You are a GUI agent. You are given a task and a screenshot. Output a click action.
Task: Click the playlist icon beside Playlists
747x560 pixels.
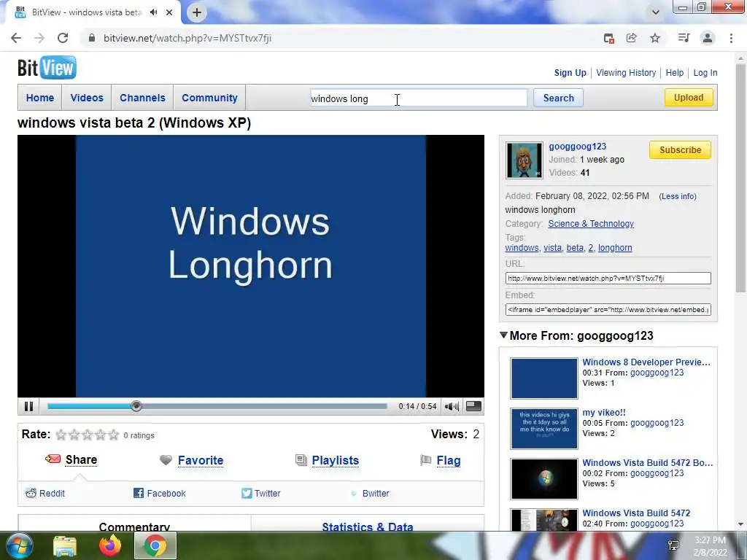pyautogui.click(x=301, y=460)
